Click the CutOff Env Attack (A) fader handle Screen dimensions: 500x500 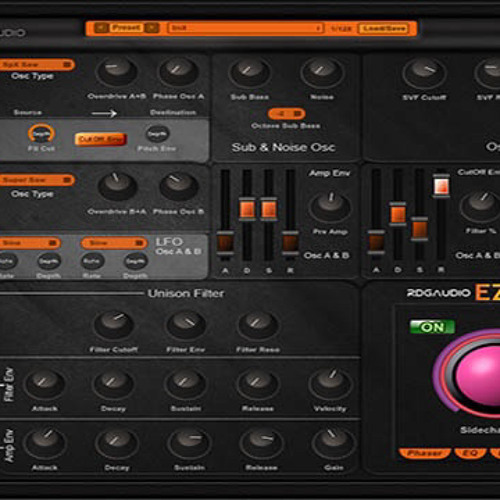click(376, 242)
